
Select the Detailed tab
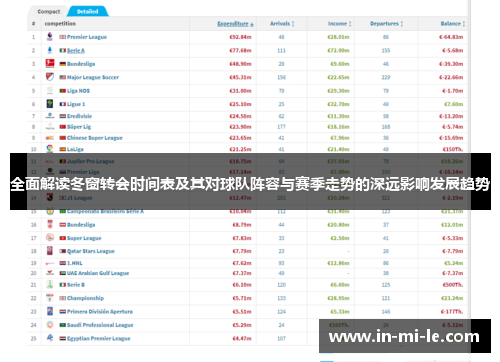click(x=88, y=11)
